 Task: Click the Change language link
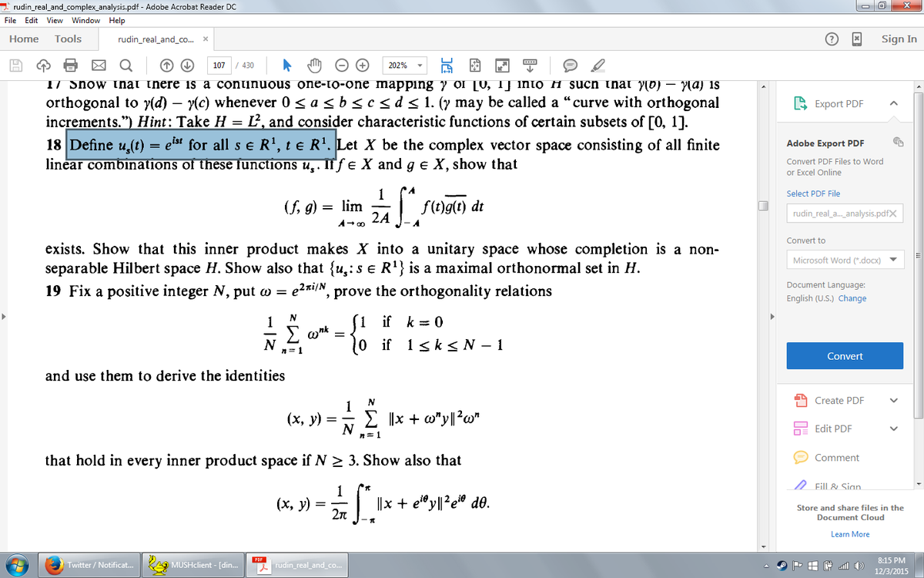click(852, 298)
